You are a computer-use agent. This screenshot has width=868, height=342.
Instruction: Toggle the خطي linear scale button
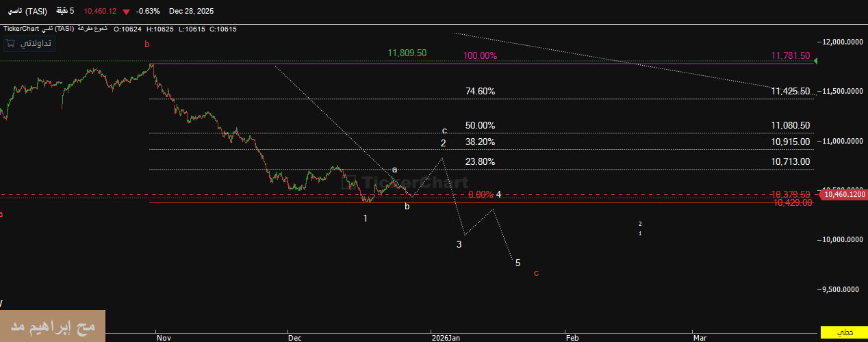coord(845,332)
